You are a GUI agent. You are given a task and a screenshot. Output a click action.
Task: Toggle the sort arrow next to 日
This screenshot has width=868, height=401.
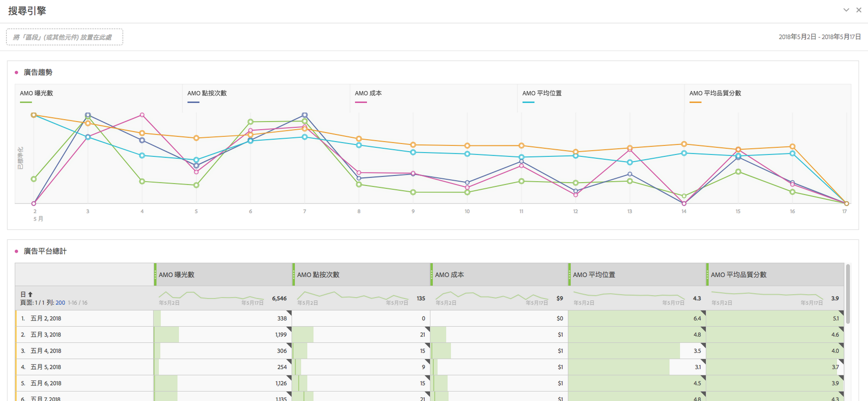(31, 294)
